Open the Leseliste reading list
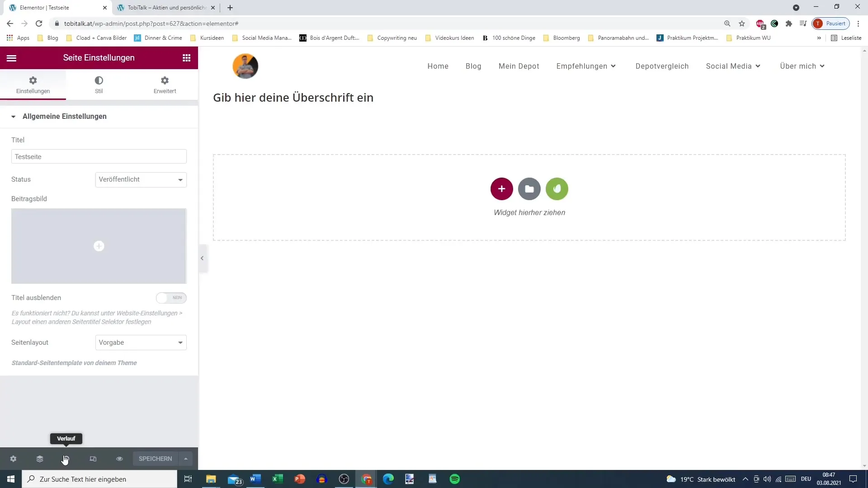The height and width of the screenshot is (488, 868). pyautogui.click(x=846, y=38)
